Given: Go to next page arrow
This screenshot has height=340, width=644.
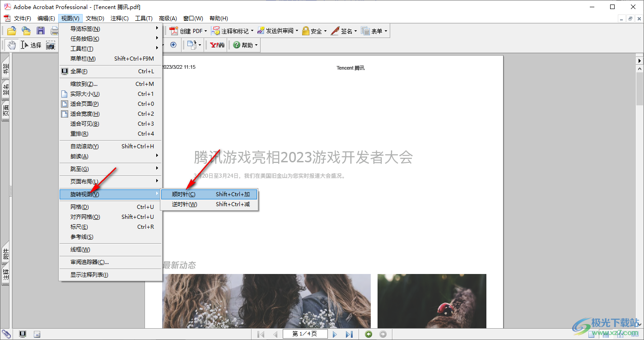Looking at the screenshot, I should tap(335, 334).
